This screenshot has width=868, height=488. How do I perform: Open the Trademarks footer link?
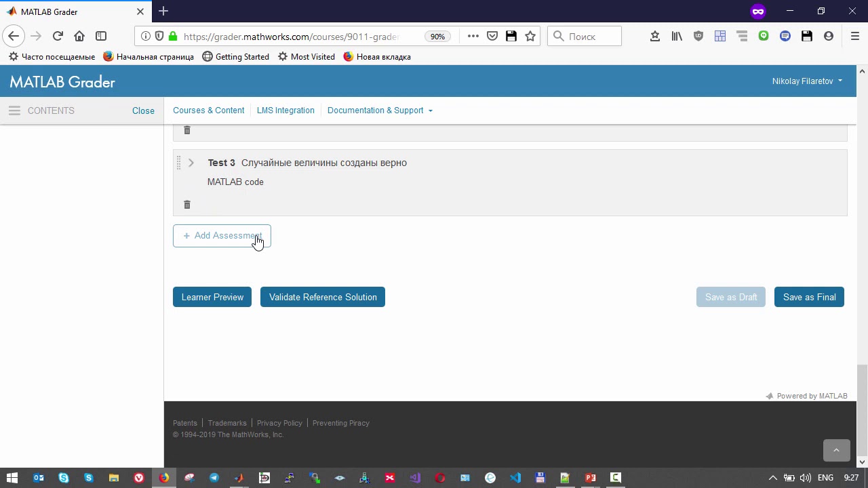pos(227,423)
